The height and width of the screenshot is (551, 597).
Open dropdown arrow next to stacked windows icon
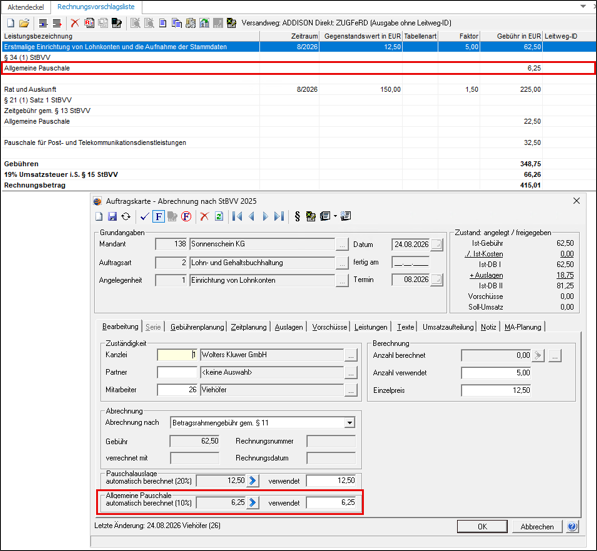[x=335, y=217]
